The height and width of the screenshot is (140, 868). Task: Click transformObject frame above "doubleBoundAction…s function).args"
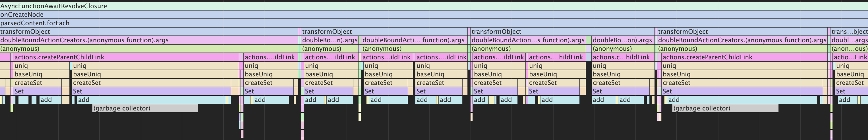tap(562, 32)
